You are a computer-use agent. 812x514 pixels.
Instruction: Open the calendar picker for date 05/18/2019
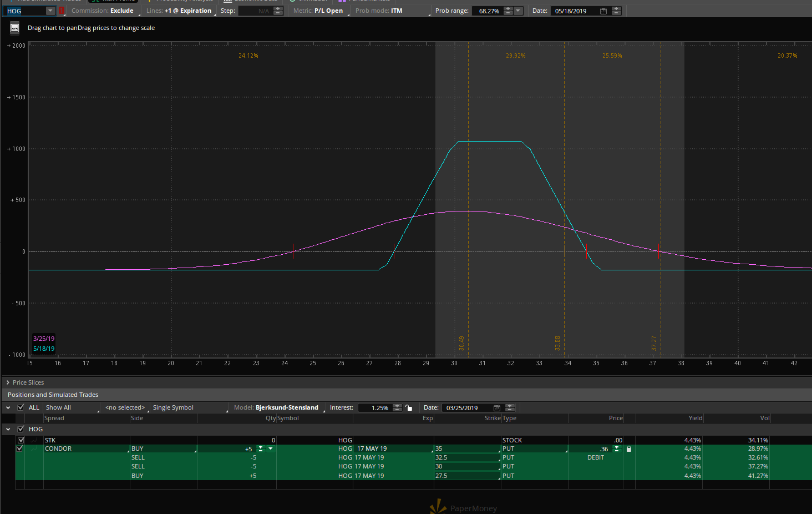pos(603,11)
